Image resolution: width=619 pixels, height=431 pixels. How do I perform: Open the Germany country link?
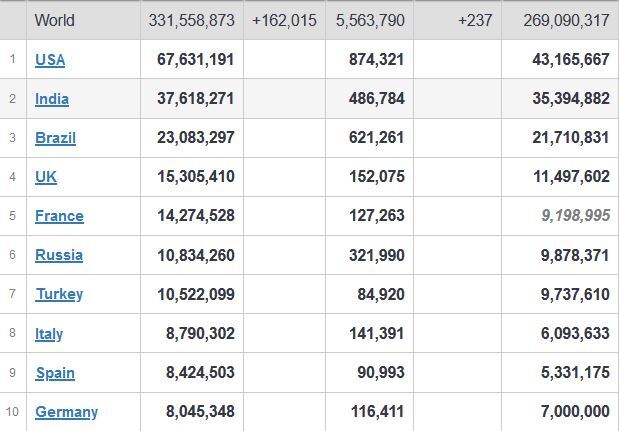[66, 412]
